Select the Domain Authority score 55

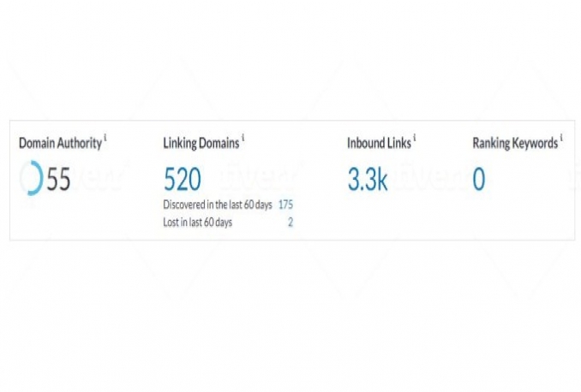click(x=58, y=180)
